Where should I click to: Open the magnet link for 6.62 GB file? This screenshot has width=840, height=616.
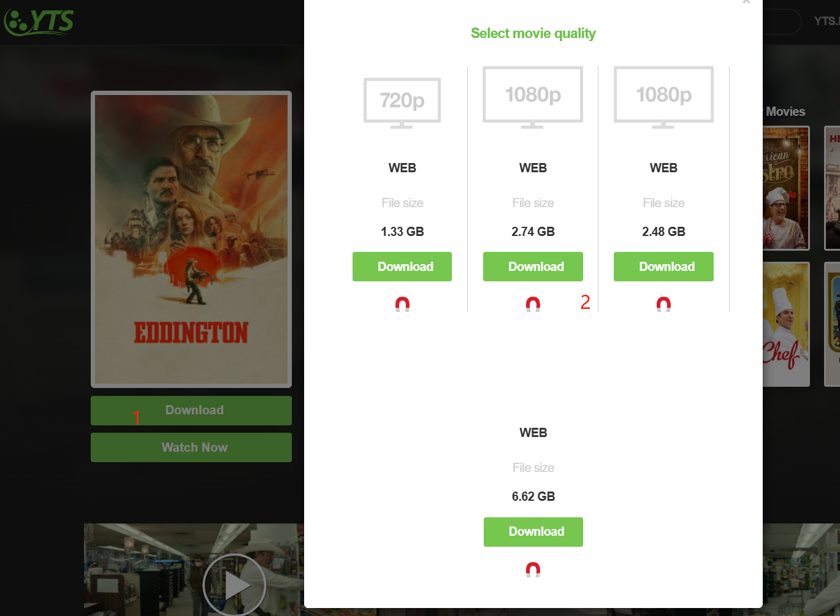(x=533, y=569)
